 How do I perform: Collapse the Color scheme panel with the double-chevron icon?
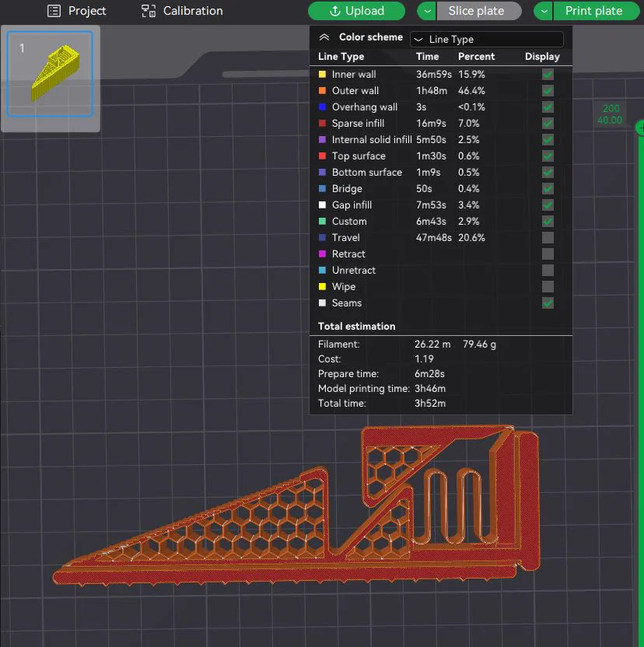click(324, 37)
